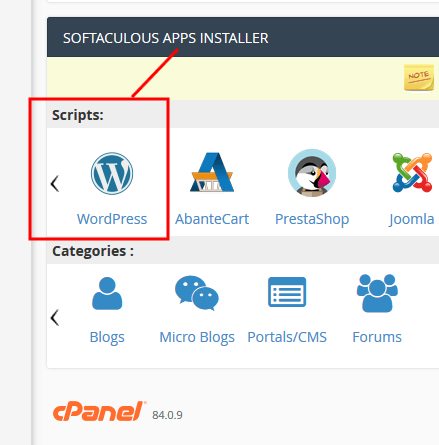Open the Portals/CMS text link
This screenshot has height=445, width=439.
click(x=287, y=337)
